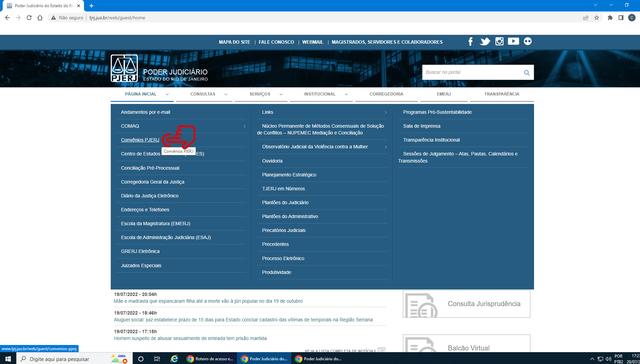640x364 pixels.
Task: Open the Convênios PJERJ link
Action: click(x=140, y=140)
